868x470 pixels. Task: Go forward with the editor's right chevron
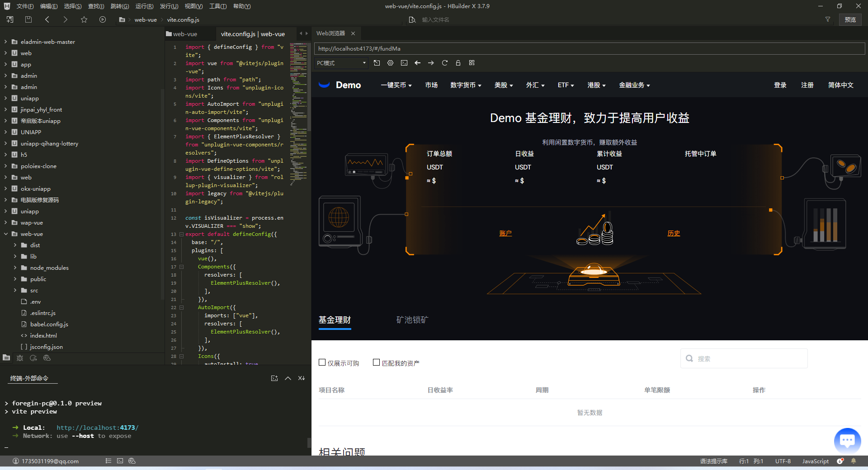(x=66, y=19)
